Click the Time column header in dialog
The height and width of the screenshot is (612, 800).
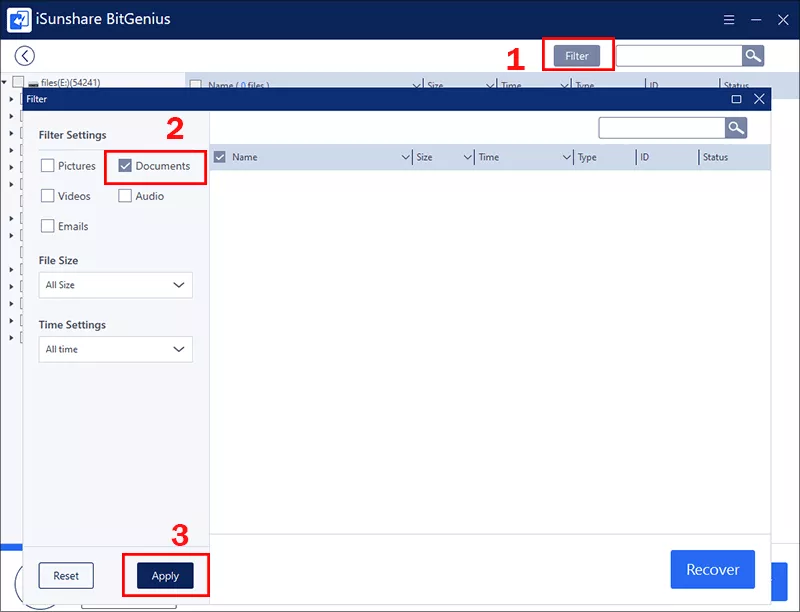click(489, 157)
